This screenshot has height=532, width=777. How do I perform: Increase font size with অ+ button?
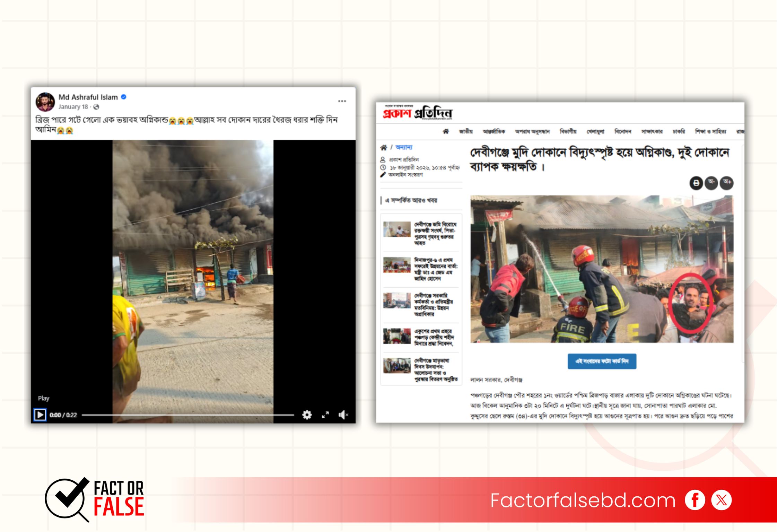pos(727,183)
